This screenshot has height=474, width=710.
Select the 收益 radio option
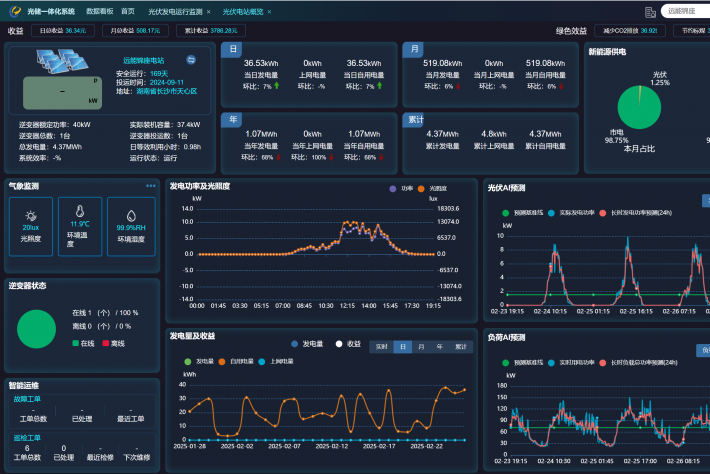[x=339, y=344]
